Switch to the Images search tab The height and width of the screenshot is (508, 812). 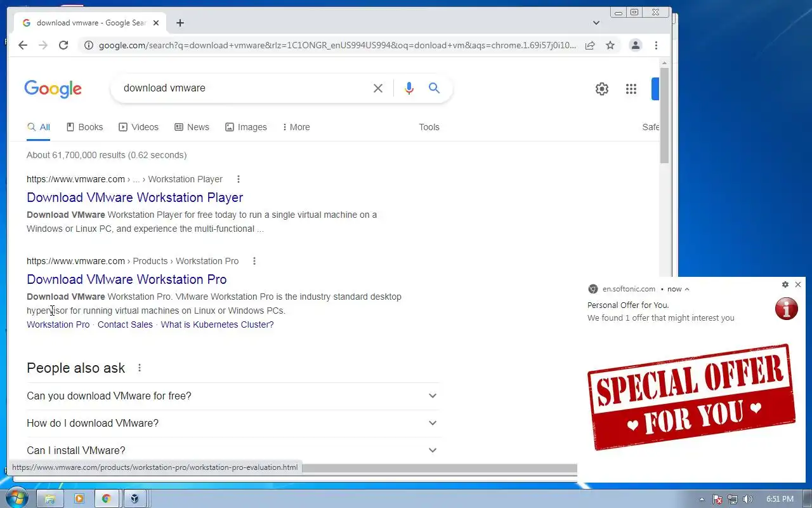coord(246,127)
